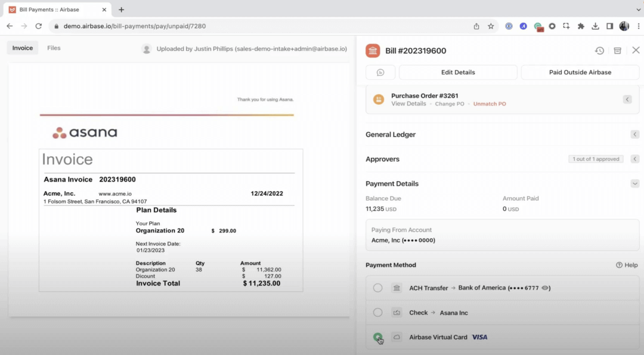Expand the Purchase Order #3261 section
This screenshot has width=644, height=355.
pos(627,99)
